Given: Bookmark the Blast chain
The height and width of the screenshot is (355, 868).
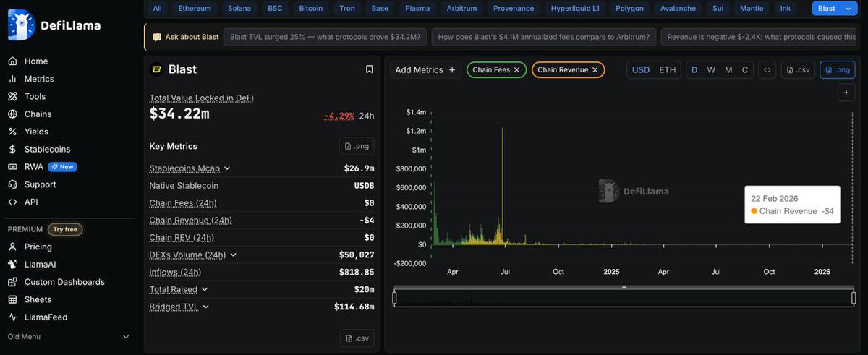Looking at the screenshot, I should [x=369, y=69].
